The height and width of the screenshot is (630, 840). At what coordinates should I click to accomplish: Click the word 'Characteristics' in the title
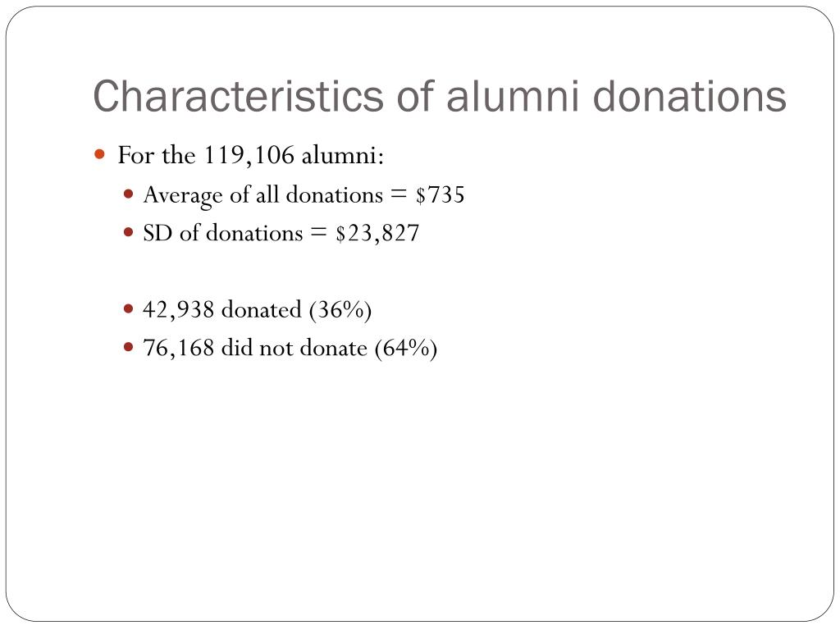[239, 97]
